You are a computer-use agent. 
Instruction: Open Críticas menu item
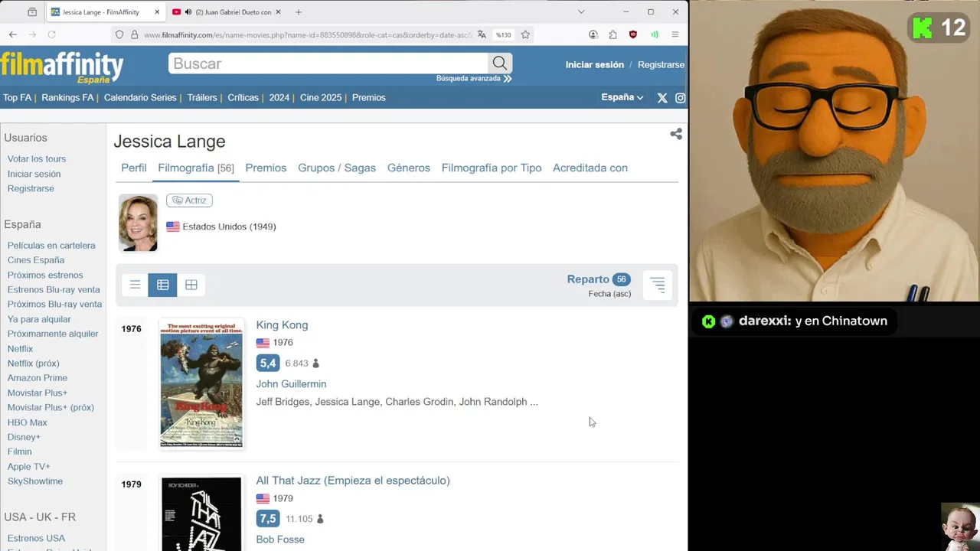[x=243, y=98]
